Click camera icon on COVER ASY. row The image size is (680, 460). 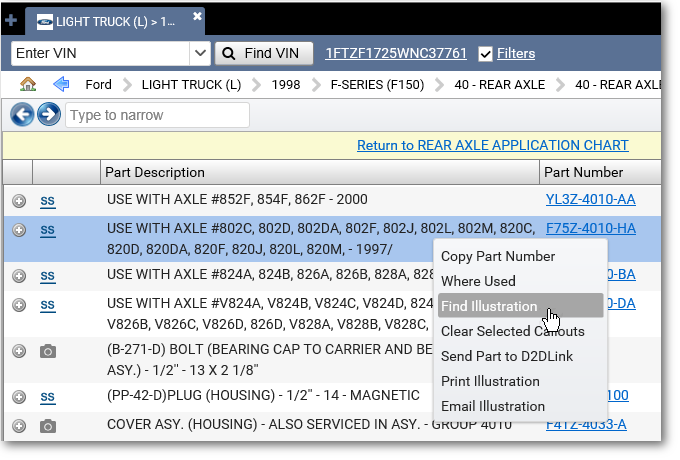(48, 425)
